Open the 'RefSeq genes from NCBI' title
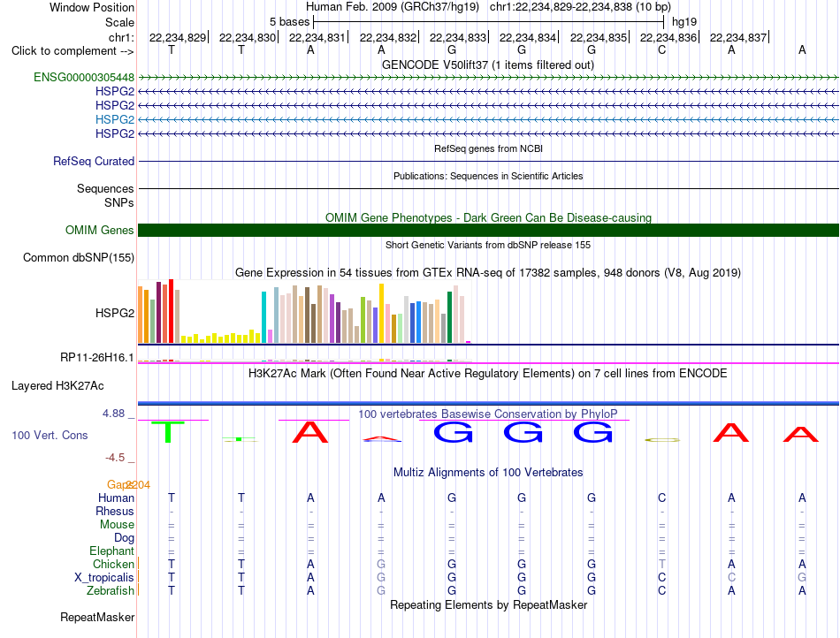Viewport: 840px width, 638px height. 488,148
